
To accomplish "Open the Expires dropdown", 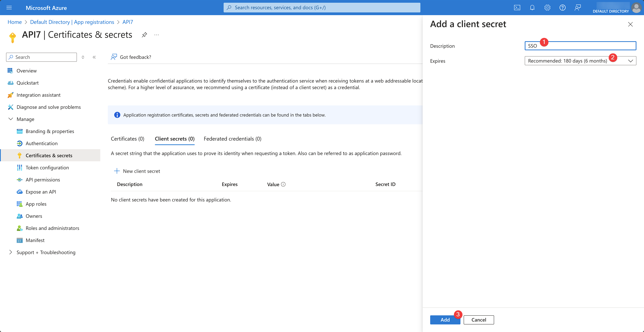I will click(x=580, y=61).
